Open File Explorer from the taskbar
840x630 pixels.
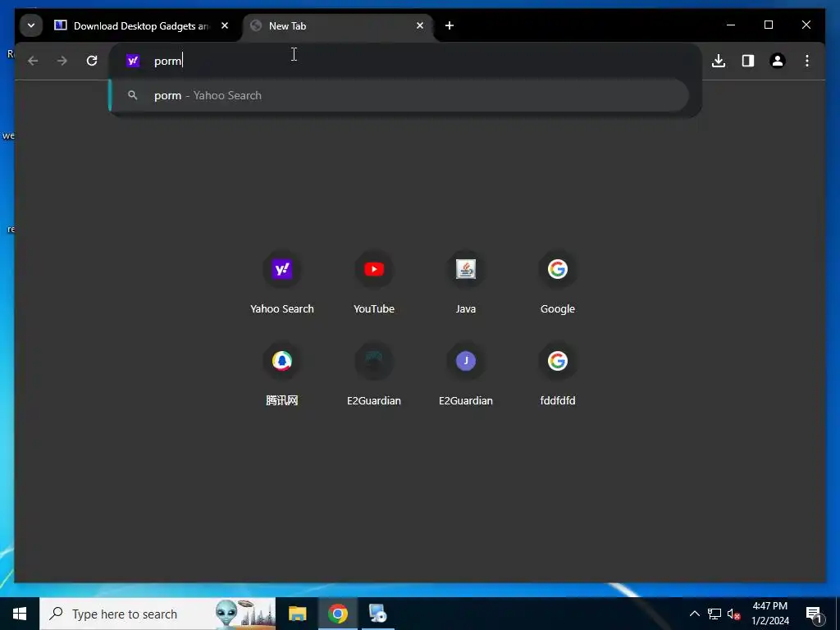click(x=297, y=614)
